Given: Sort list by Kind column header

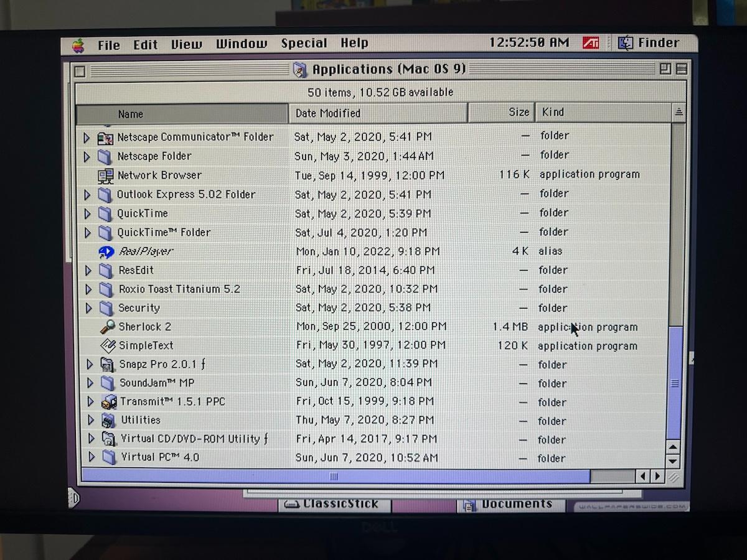Looking at the screenshot, I should pyautogui.click(x=603, y=112).
